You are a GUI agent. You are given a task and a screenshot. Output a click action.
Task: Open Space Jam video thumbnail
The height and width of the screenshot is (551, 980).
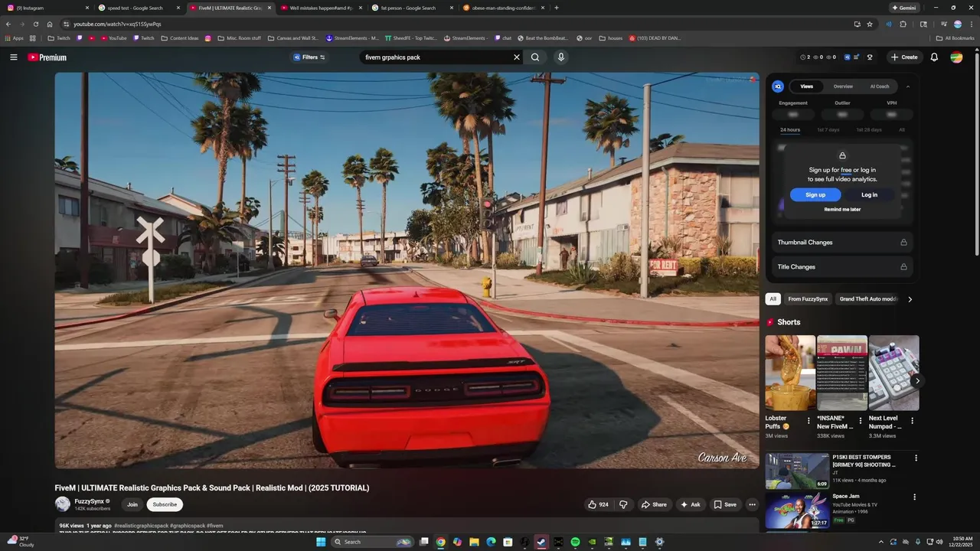click(x=797, y=510)
